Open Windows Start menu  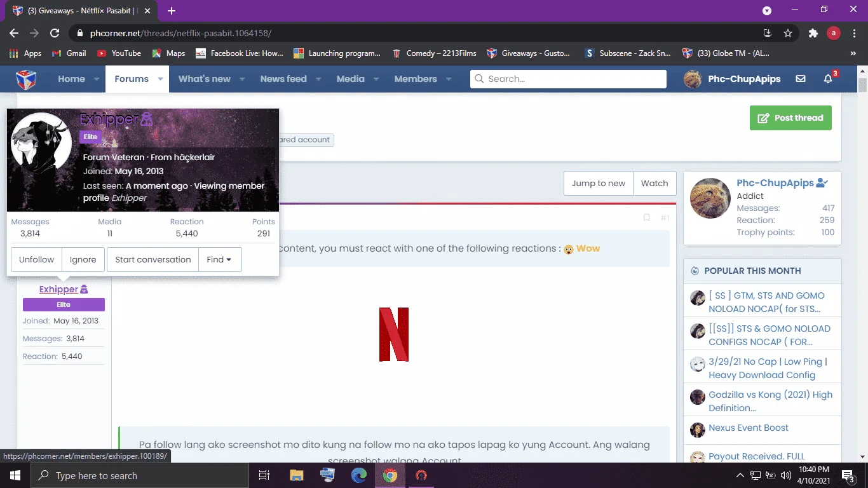click(x=15, y=475)
